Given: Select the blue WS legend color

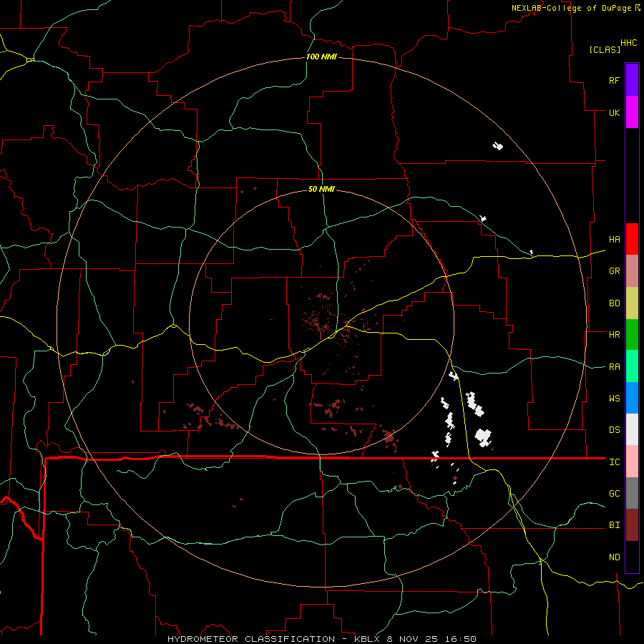Looking at the screenshot, I should [x=632, y=398].
